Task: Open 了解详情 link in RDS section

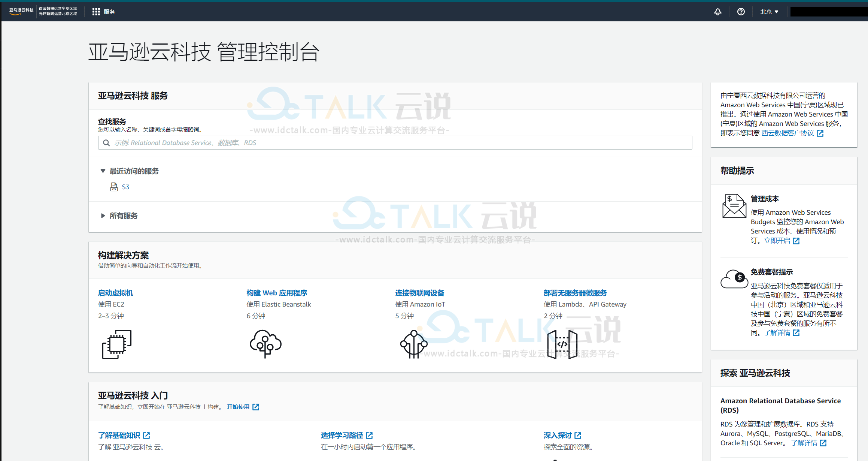Action: click(x=804, y=443)
